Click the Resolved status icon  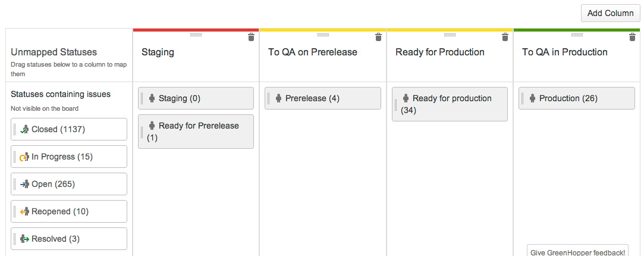pos(25,239)
